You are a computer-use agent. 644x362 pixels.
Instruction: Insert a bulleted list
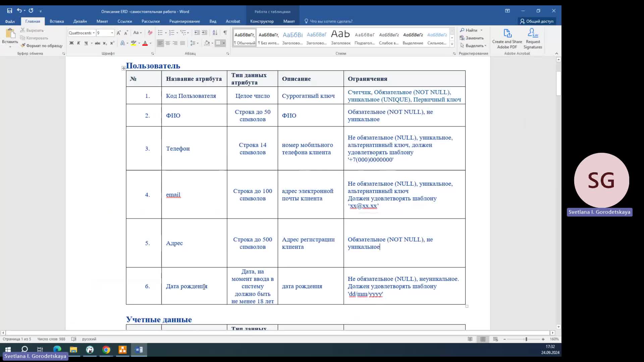click(x=160, y=33)
